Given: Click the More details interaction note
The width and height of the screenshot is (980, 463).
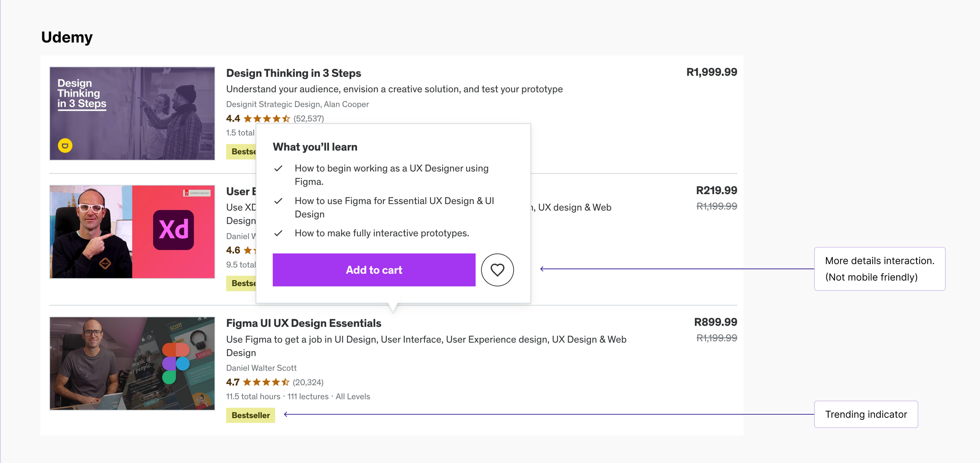Looking at the screenshot, I should (879, 269).
